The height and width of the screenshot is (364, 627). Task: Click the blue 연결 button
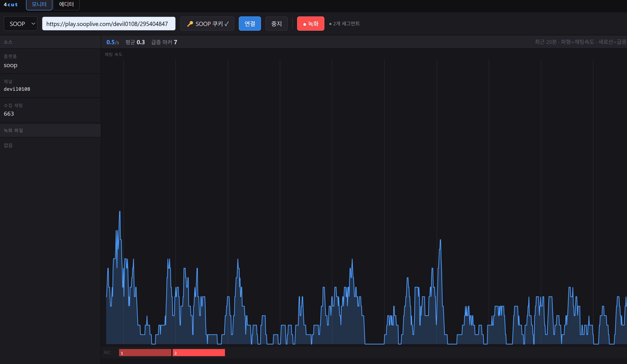pyautogui.click(x=250, y=24)
